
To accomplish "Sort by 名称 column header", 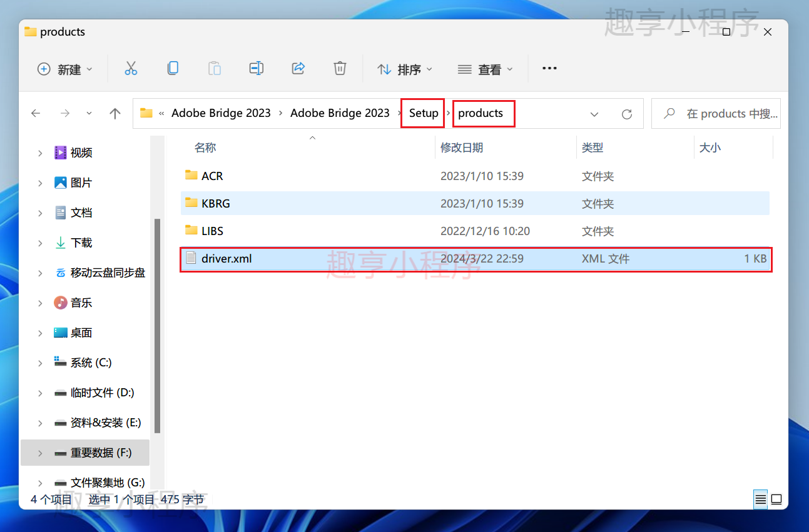I will point(205,148).
